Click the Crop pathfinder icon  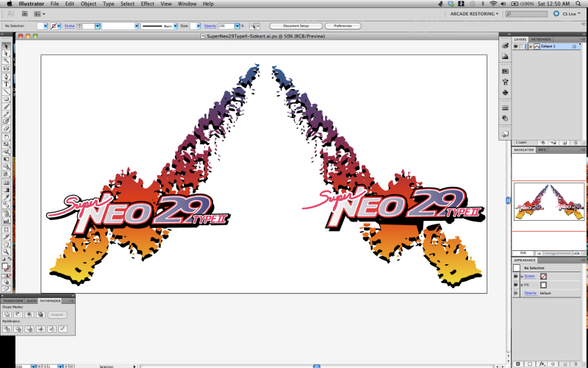(x=40, y=329)
